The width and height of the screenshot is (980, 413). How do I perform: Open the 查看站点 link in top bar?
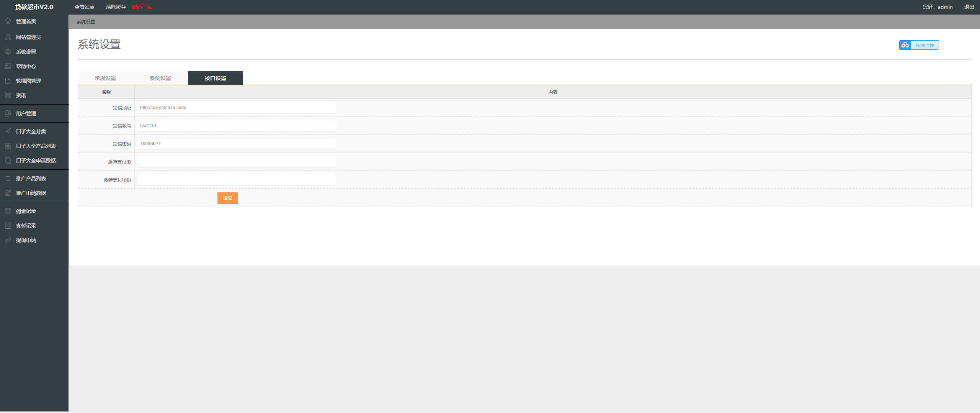(85, 7)
